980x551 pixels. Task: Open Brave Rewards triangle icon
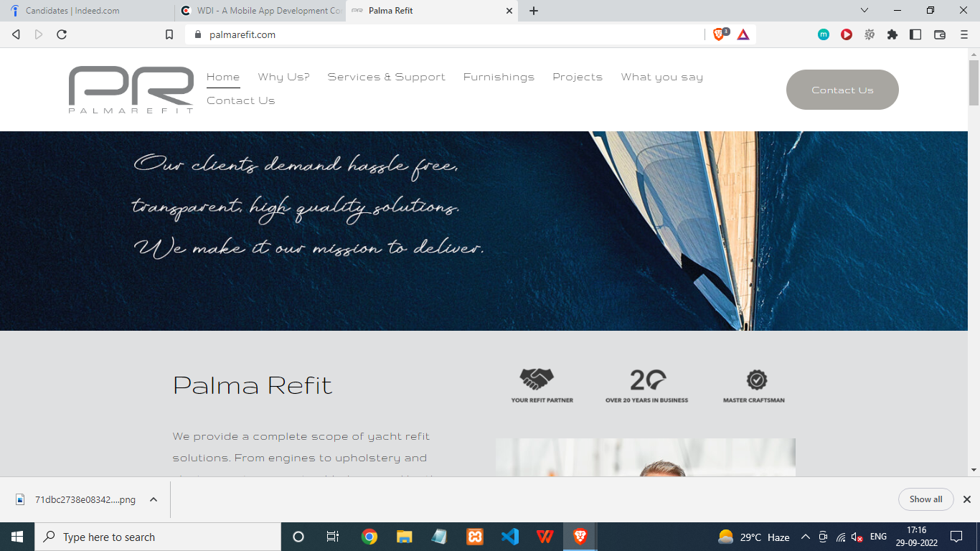743,34
